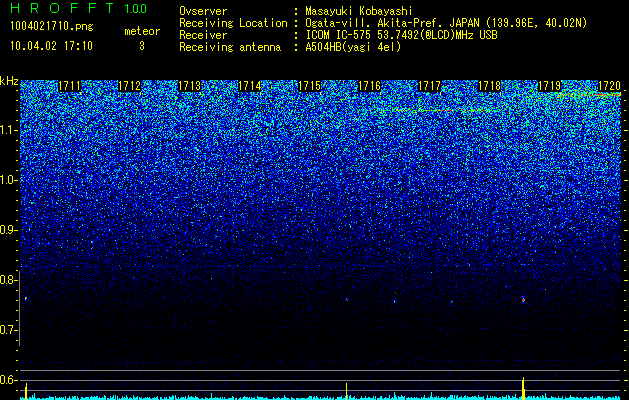Screen dimensions: 629x400
Task: Select the ICOM IC-575 receiver details
Action: coord(401,35)
